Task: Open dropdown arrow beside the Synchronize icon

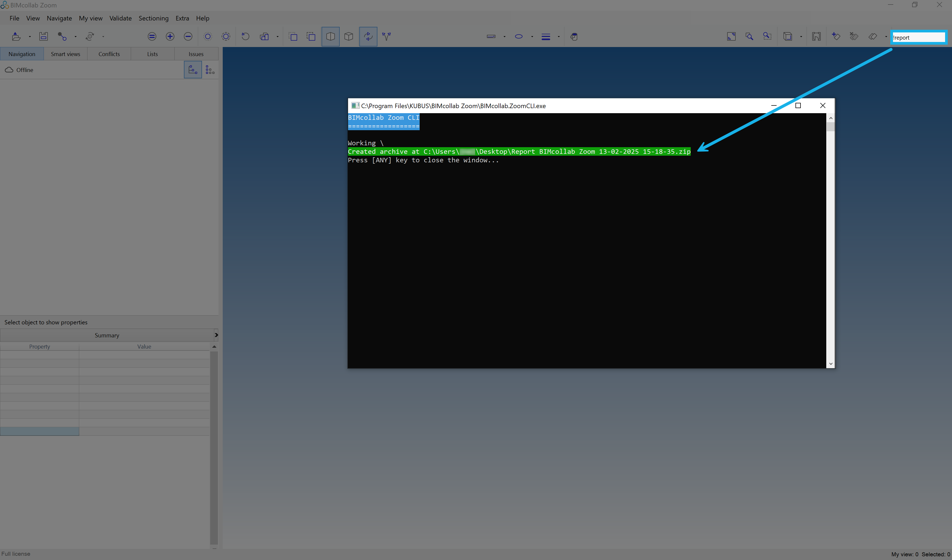Action: point(103,37)
